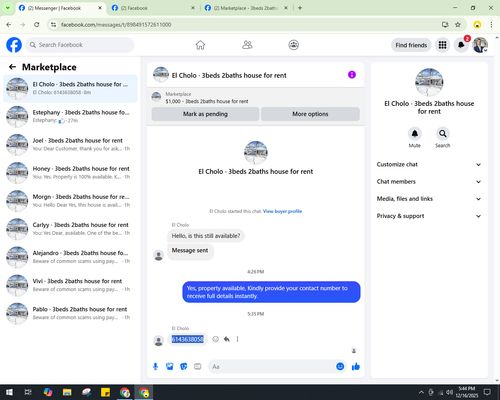Open Vivi conversation in the list

coord(70,285)
